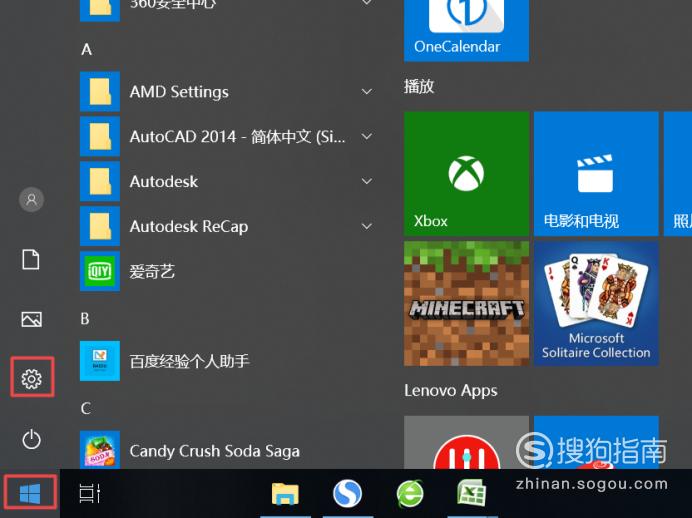Screen dimensions: 692x518
Task: Click the Candy Crush Soda Saga name
Action: coord(215,451)
